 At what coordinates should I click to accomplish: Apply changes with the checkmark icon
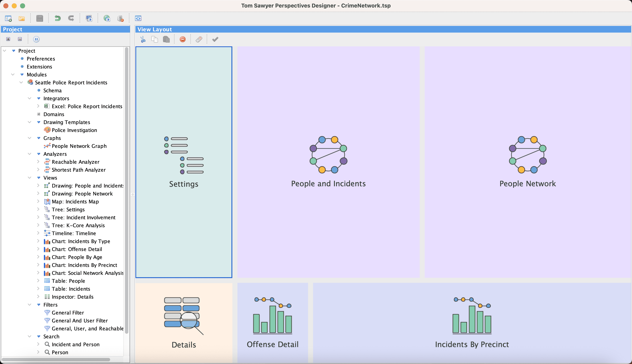[x=215, y=39]
